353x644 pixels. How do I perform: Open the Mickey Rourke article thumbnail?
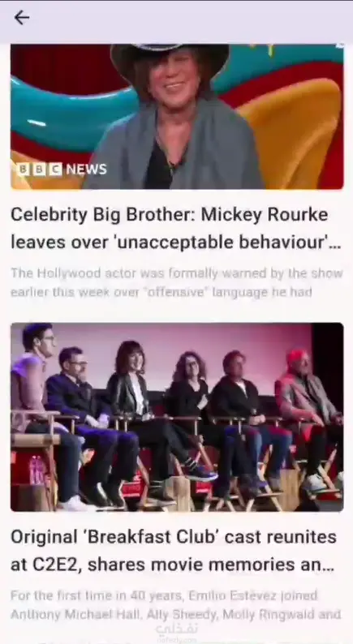point(177,117)
